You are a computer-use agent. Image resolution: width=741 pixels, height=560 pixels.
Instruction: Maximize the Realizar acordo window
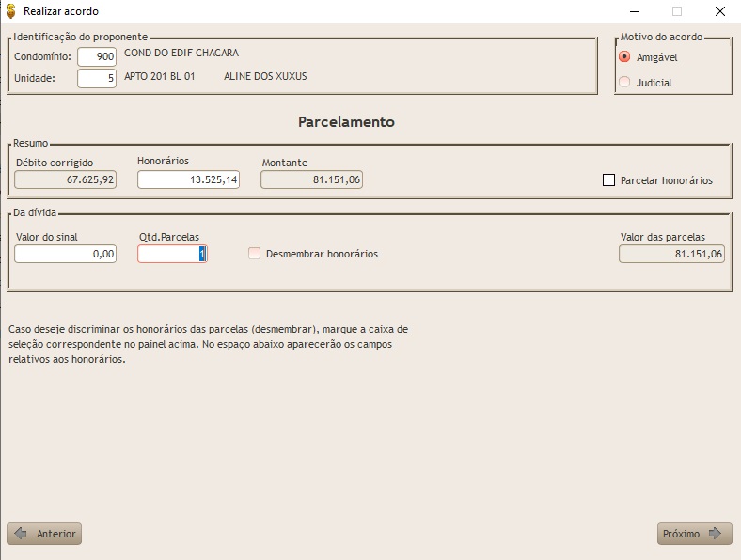click(x=676, y=11)
